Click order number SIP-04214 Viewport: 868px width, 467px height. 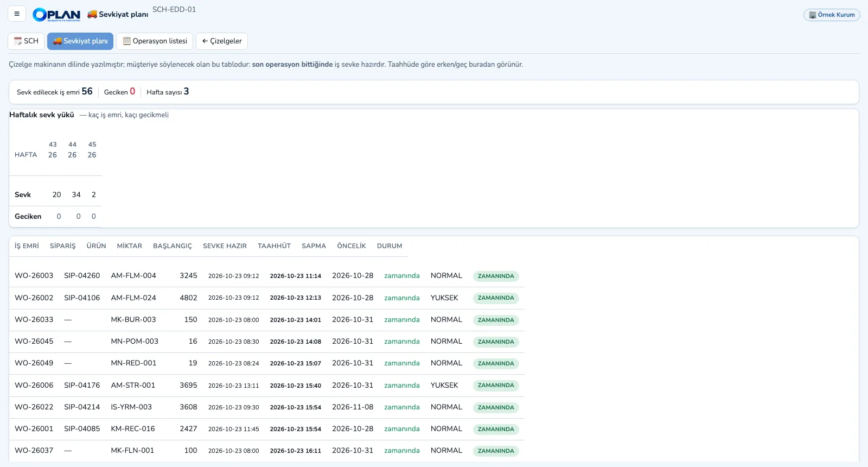(x=82, y=407)
